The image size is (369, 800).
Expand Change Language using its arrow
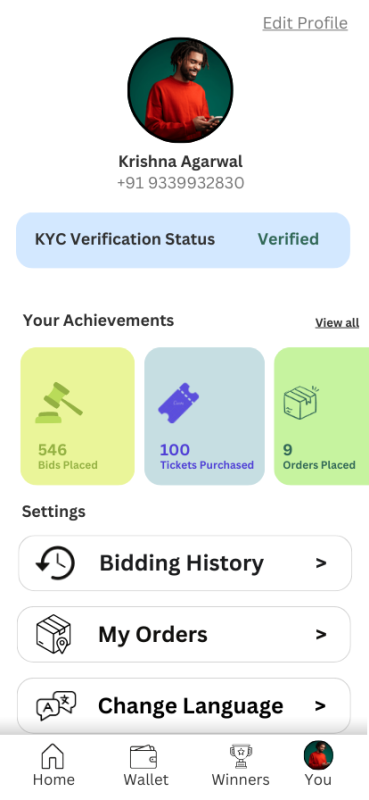pos(320,706)
